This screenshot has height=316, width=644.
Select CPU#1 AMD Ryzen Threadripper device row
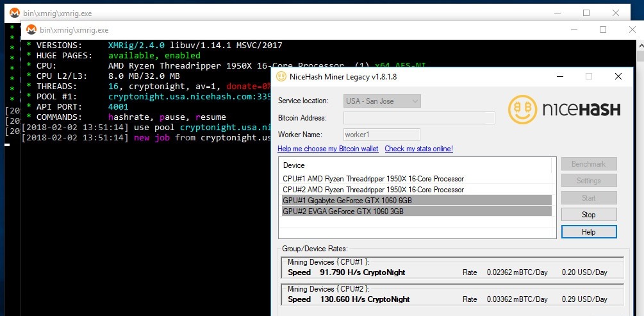[x=373, y=179]
